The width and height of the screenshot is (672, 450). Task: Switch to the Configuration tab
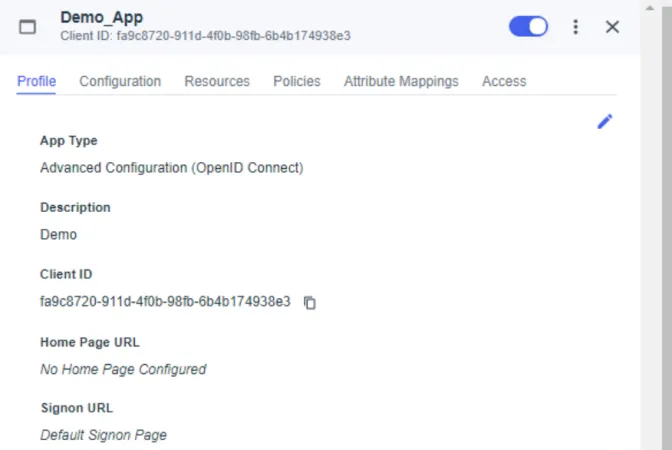pyautogui.click(x=120, y=81)
